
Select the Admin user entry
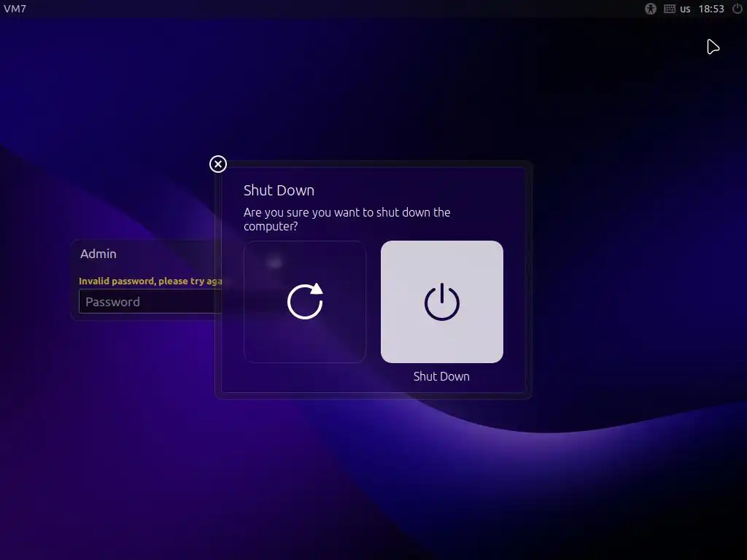pyautogui.click(x=98, y=254)
